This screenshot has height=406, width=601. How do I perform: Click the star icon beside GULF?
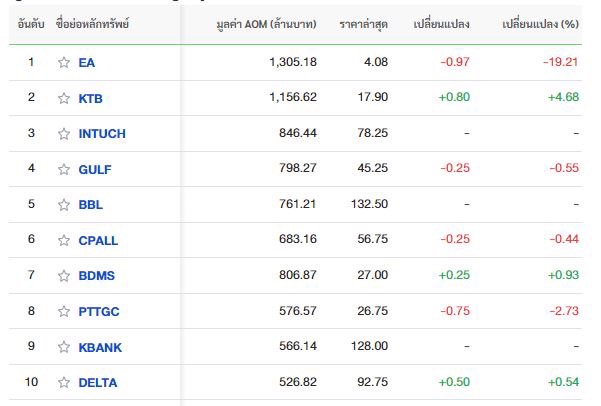point(64,169)
